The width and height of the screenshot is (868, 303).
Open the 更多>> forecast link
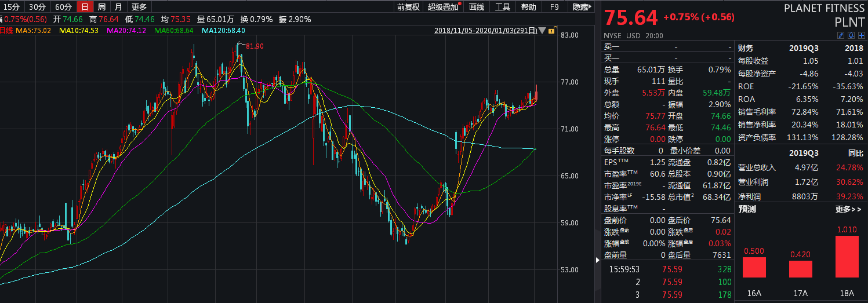[x=848, y=209]
